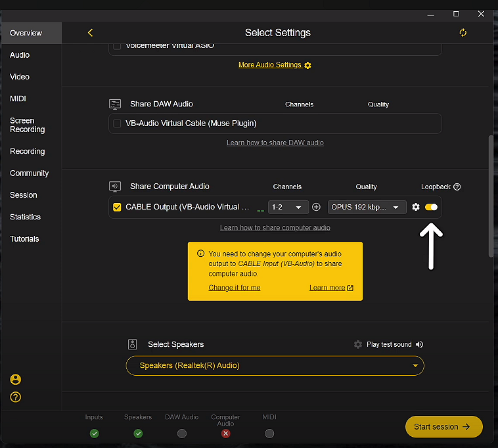Expand the Speakers (Realtek(R) Audio) dropdown
The width and height of the screenshot is (498, 448).
coord(275,365)
